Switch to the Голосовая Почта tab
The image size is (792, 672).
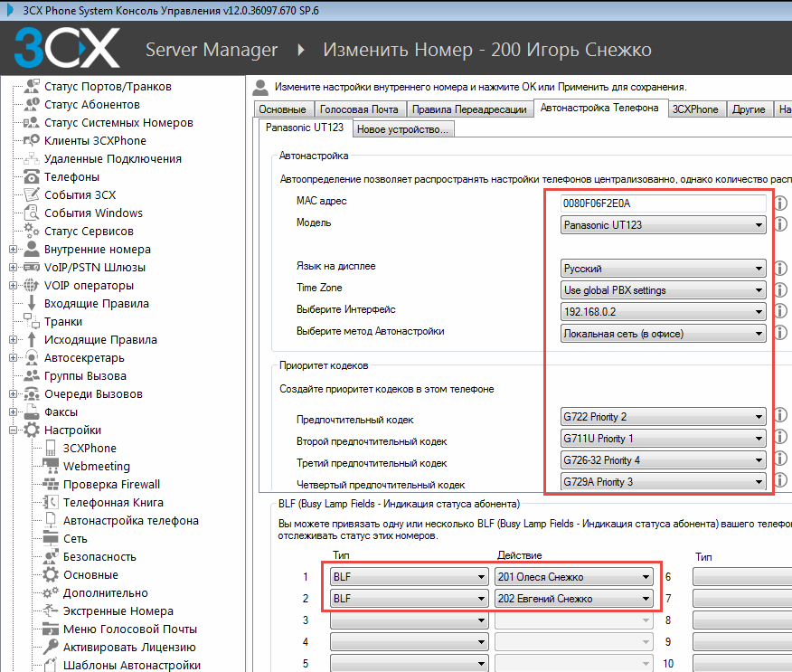(x=359, y=109)
